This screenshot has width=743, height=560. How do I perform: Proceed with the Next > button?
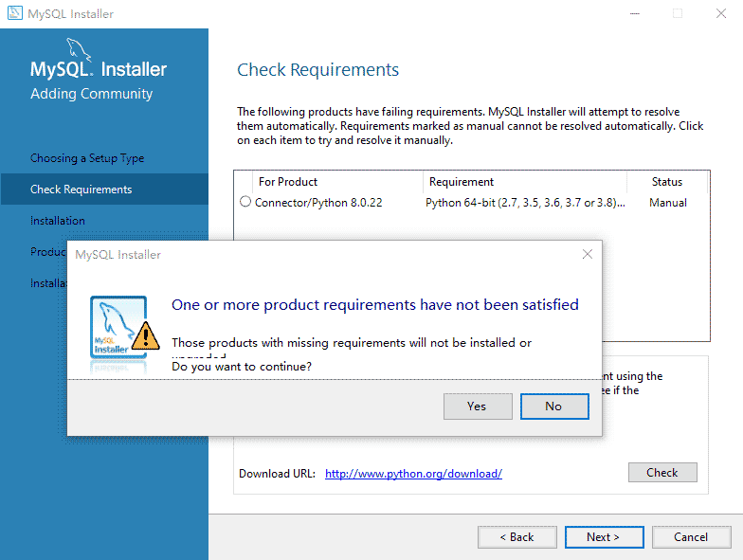605,536
